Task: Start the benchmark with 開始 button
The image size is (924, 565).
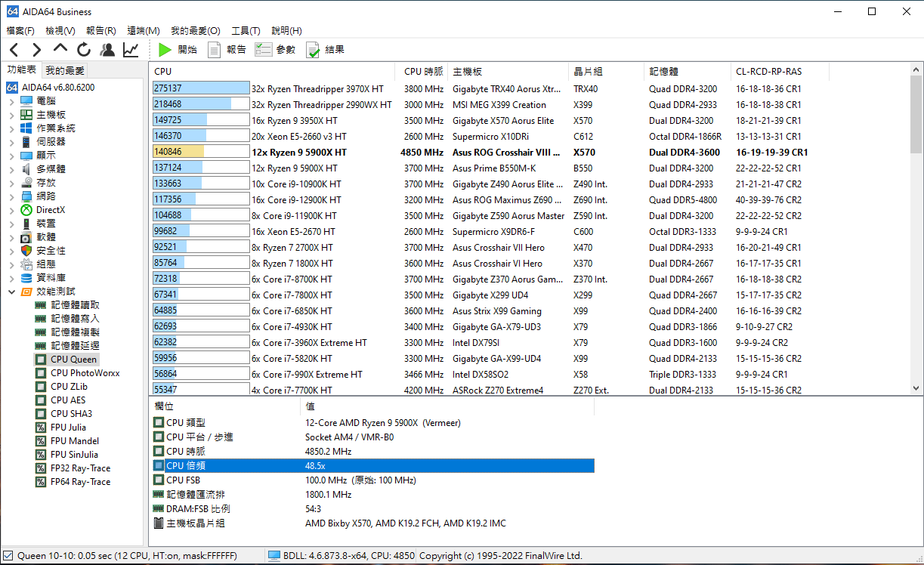Action: pos(177,50)
